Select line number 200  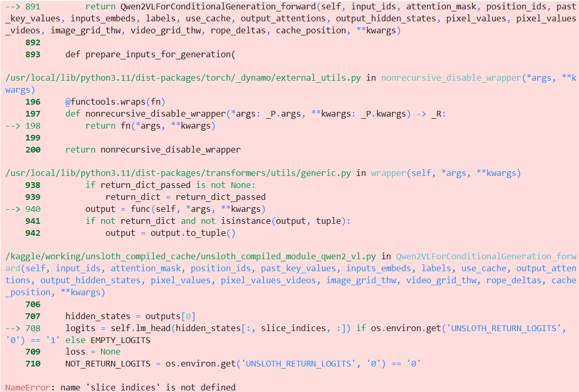click(32, 150)
